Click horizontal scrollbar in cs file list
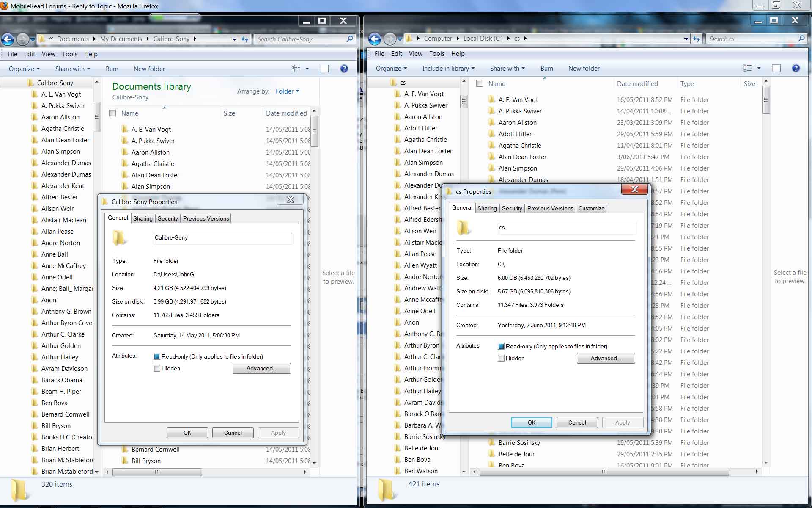Screen dimensions: 812x508 tap(604, 471)
